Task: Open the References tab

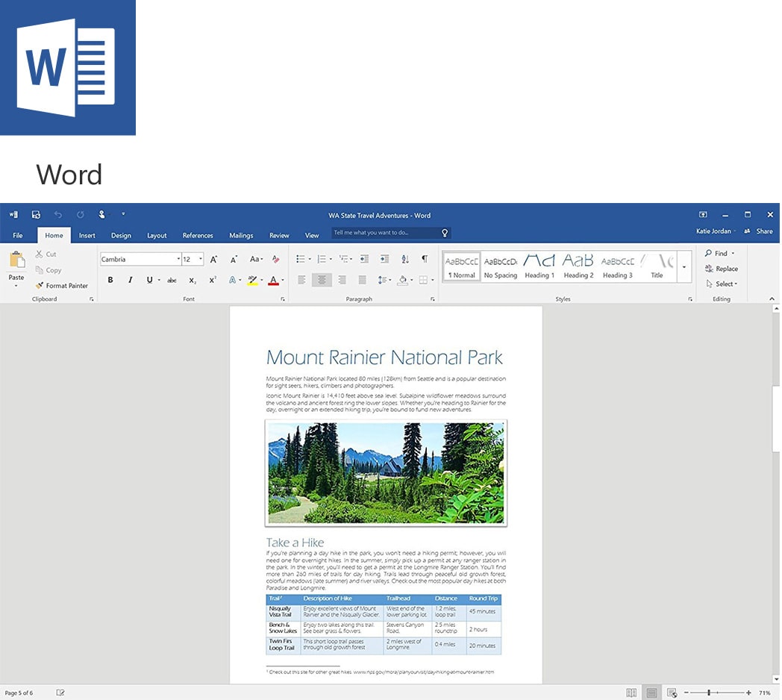Action: 198,236
